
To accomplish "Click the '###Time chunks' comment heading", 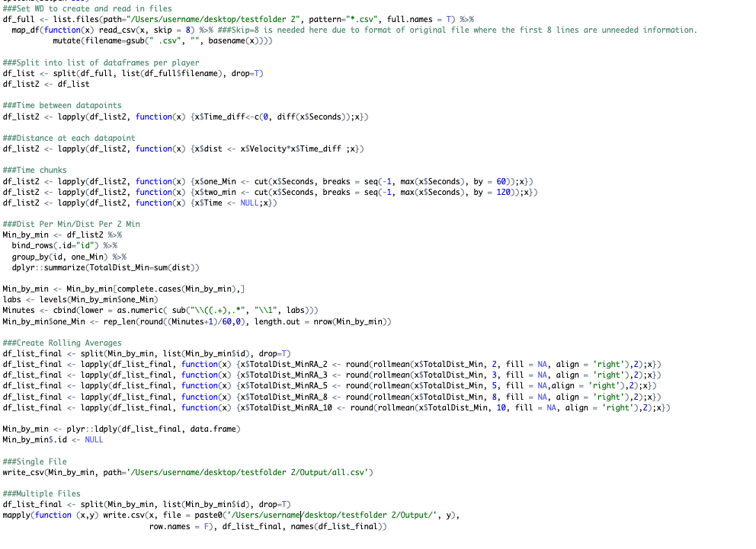I will point(34,170).
